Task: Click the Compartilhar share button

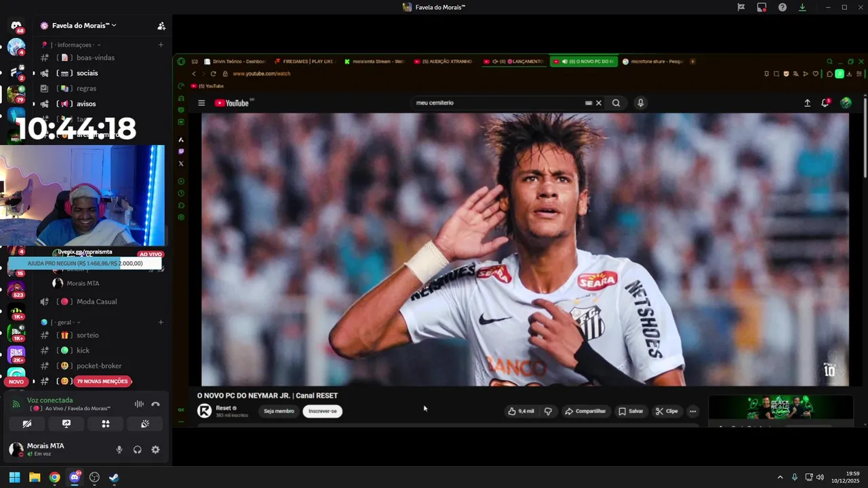Action: click(585, 411)
